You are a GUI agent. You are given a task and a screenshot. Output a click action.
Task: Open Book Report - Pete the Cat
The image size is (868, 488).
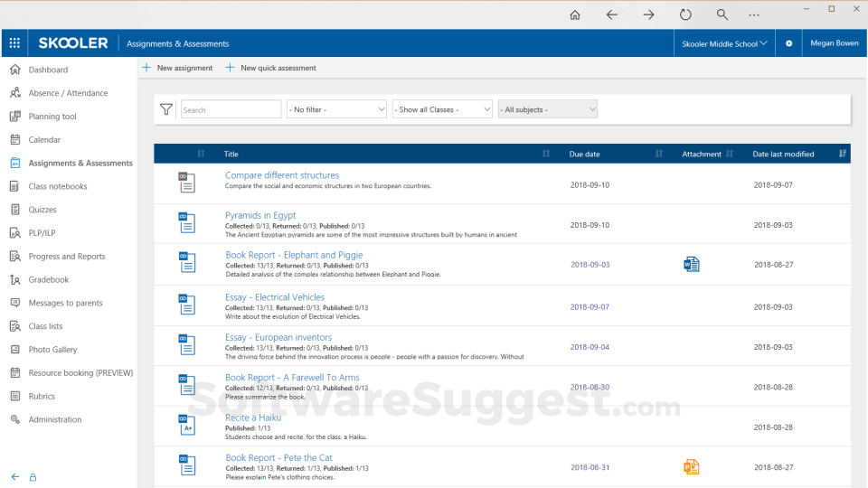(x=278, y=457)
